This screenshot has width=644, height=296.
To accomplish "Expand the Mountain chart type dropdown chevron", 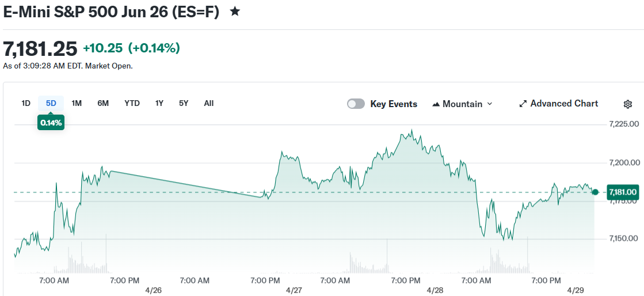I will (490, 104).
